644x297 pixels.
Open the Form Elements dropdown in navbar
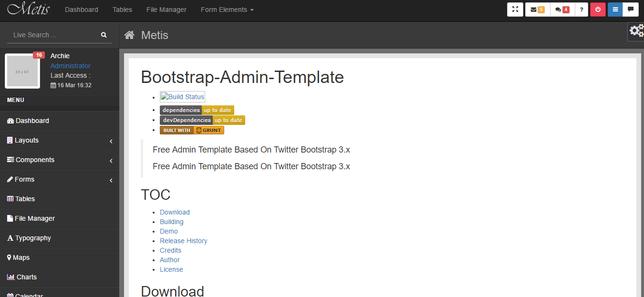coord(227,10)
